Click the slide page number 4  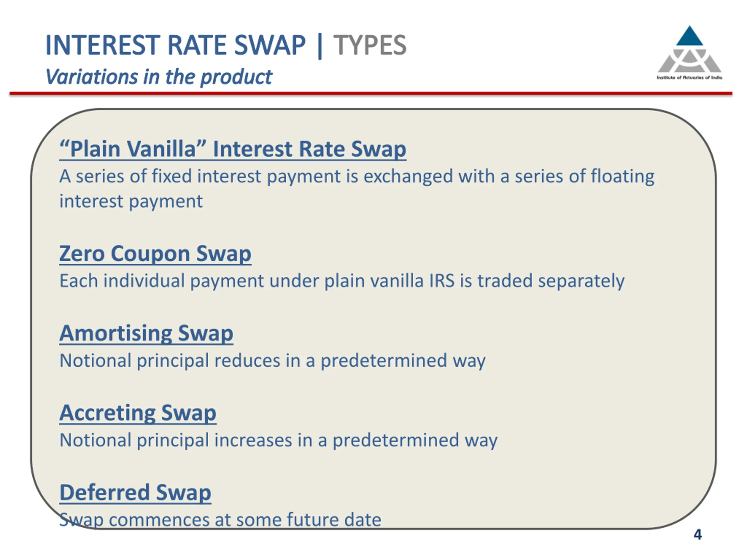697,535
